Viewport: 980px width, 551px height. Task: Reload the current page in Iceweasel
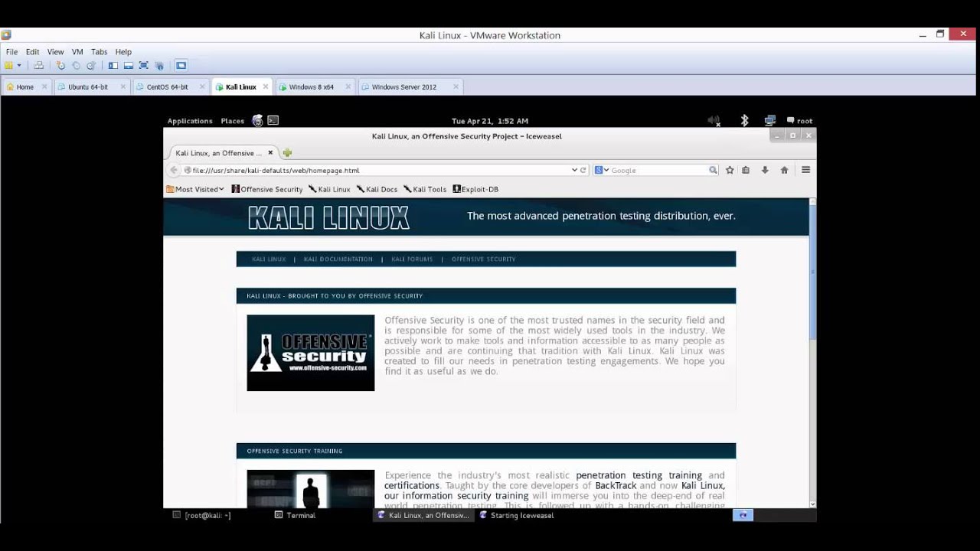click(583, 171)
